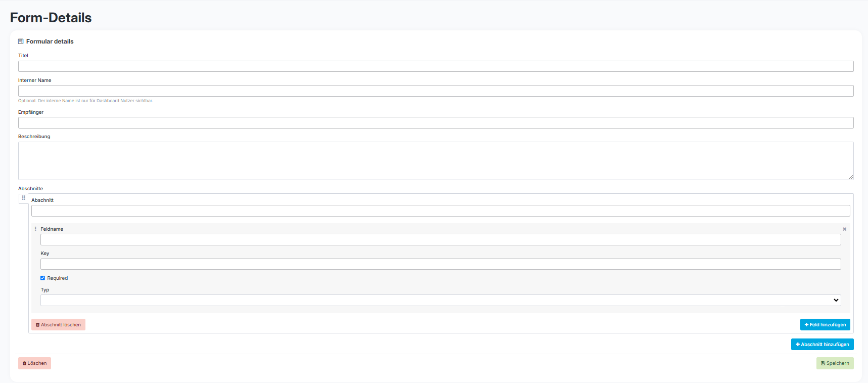Focus the Titel input field
This screenshot has height=383, width=868.
tap(436, 66)
